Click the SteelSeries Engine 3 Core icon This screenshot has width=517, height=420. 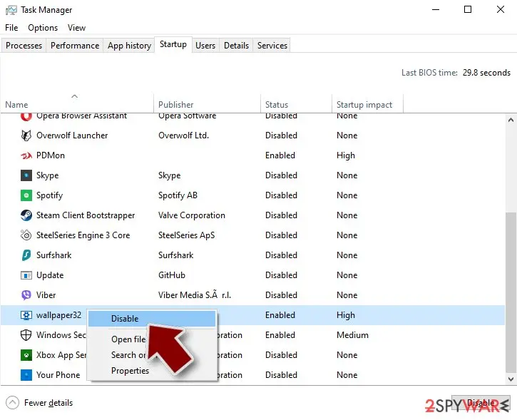(x=26, y=235)
